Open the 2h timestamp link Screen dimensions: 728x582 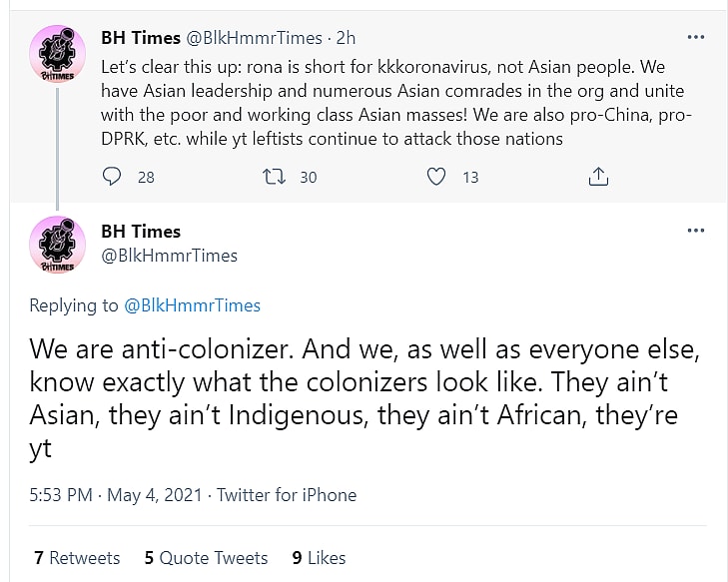346,38
